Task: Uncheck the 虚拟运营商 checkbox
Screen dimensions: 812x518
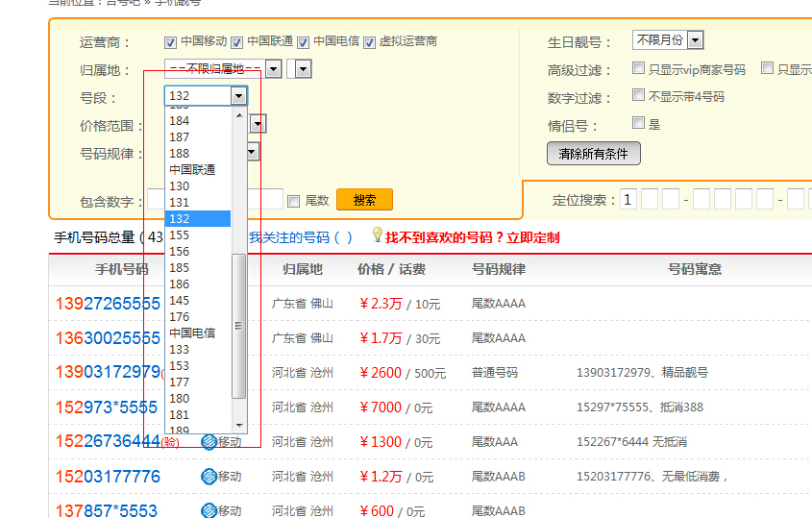Action: (369, 42)
